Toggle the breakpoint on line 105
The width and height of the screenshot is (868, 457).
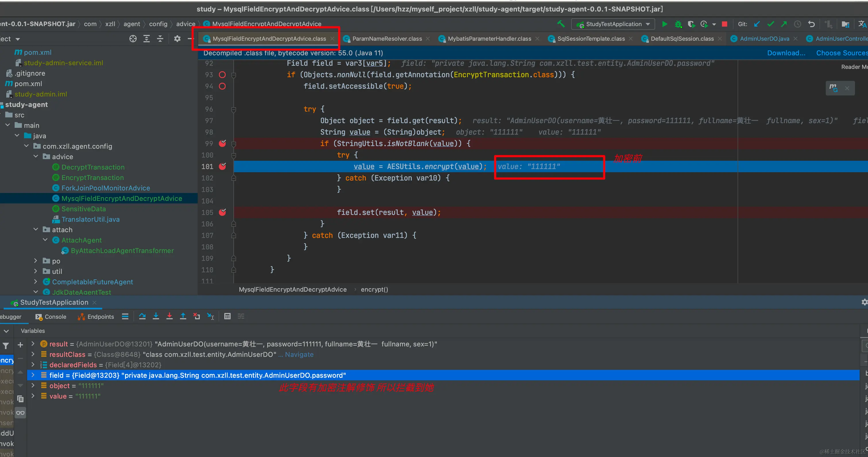[x=222, y=212]
